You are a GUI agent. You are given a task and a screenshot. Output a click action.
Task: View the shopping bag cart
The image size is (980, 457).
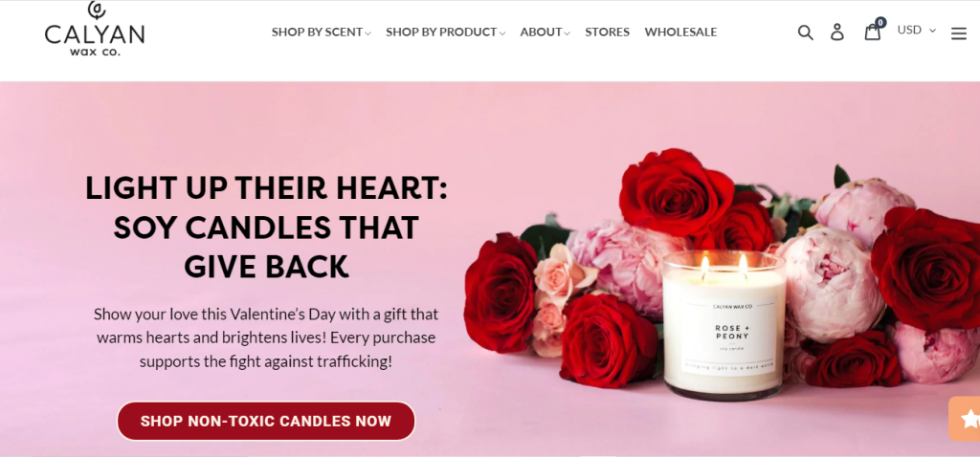(x=873, y=32)
